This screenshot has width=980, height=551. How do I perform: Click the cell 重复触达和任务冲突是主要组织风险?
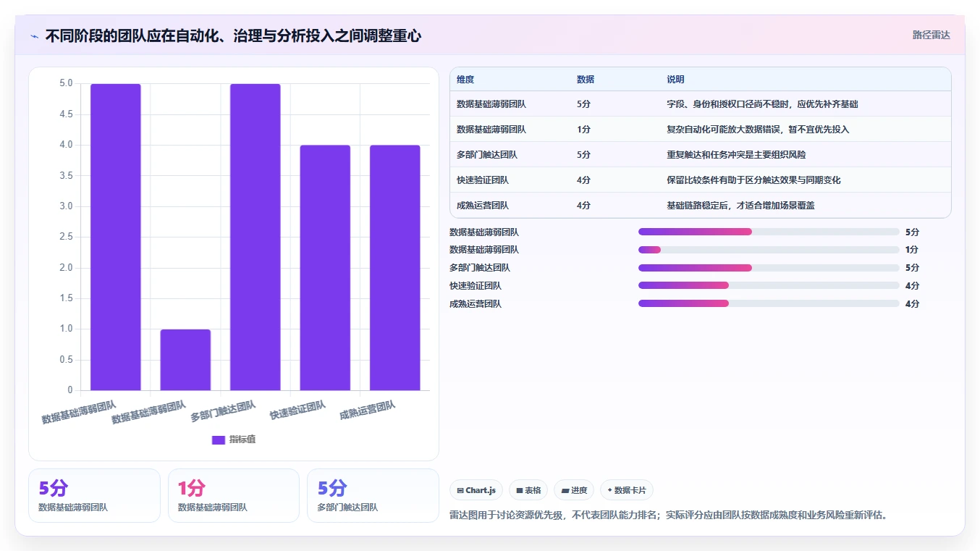(736, 155)
